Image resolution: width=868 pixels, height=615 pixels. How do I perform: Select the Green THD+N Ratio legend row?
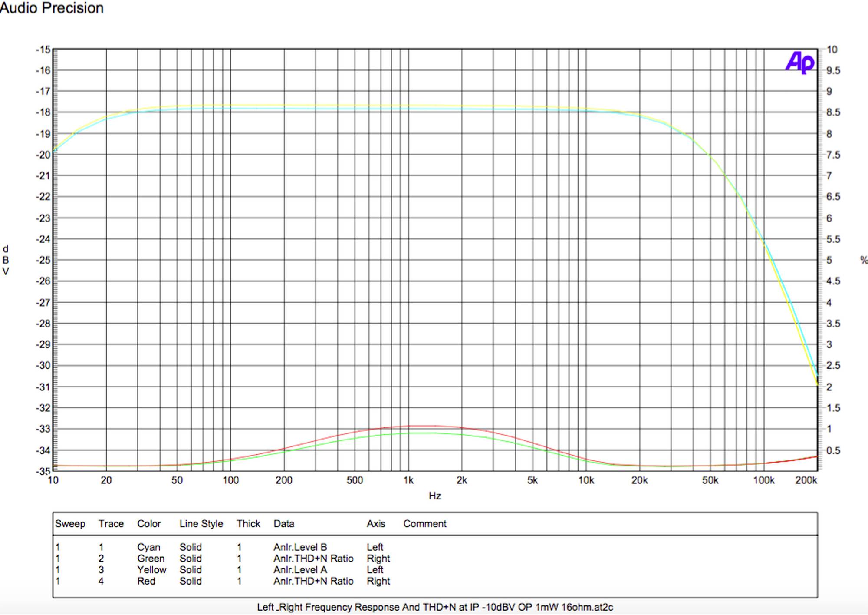313,559
